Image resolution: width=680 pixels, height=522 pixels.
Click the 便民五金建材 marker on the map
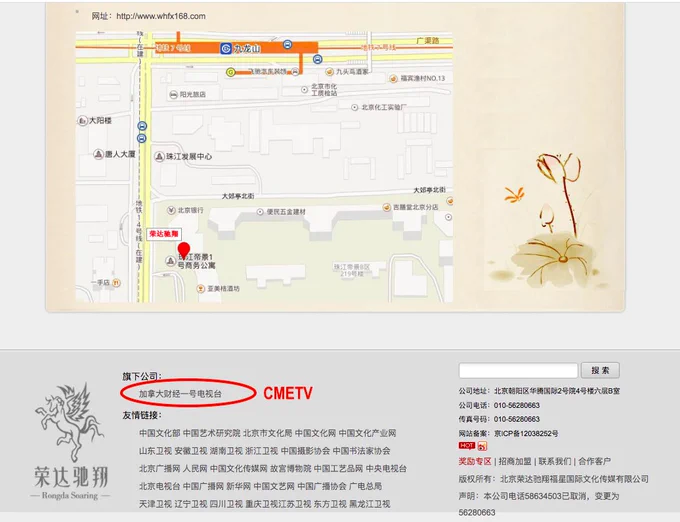[x=260, y=212]
